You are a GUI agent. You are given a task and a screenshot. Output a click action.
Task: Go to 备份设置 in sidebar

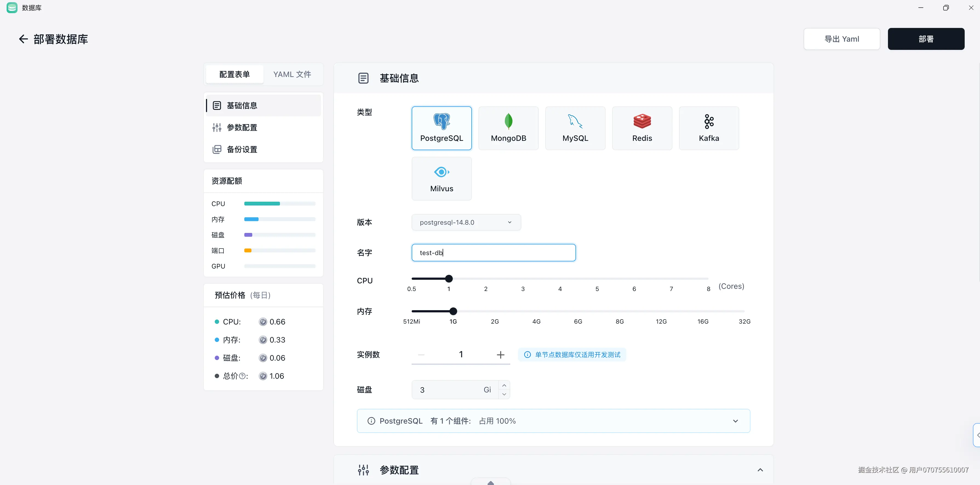[242, 149]
